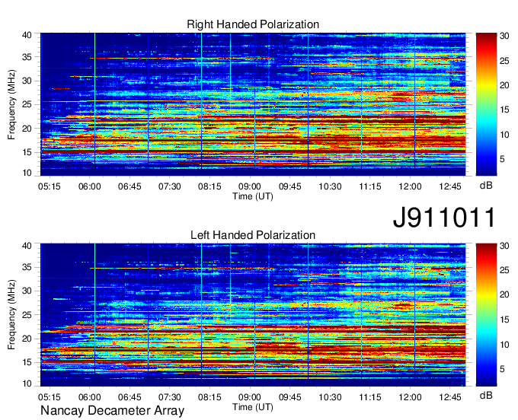Viewport: 518px width, 420px height.
Task: Click the 05:15 time tick under Left Handed plot
Action: click(x=50, y=397)
